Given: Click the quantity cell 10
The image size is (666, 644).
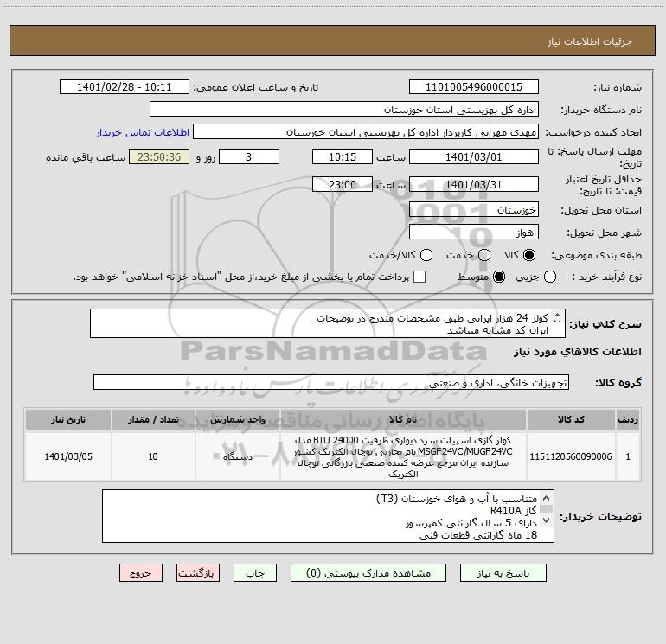Looking at the screenshot, I should click(153, 456).
